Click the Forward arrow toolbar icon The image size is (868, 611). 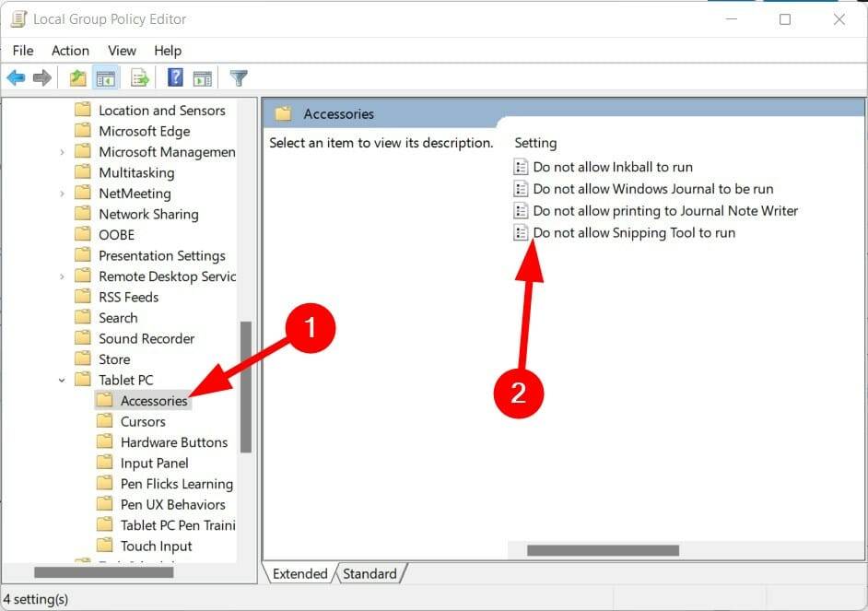pyautogui.click(x=42, y=78)
